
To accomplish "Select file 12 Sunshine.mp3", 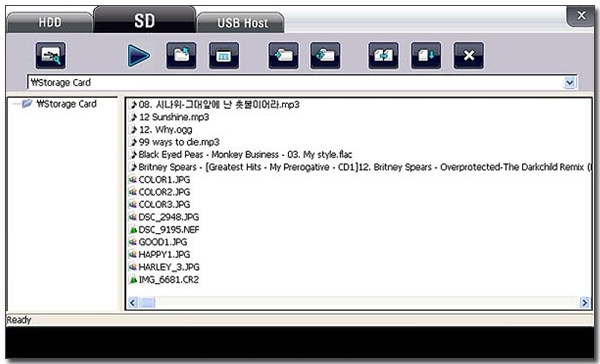I will [x=174, y=117].
